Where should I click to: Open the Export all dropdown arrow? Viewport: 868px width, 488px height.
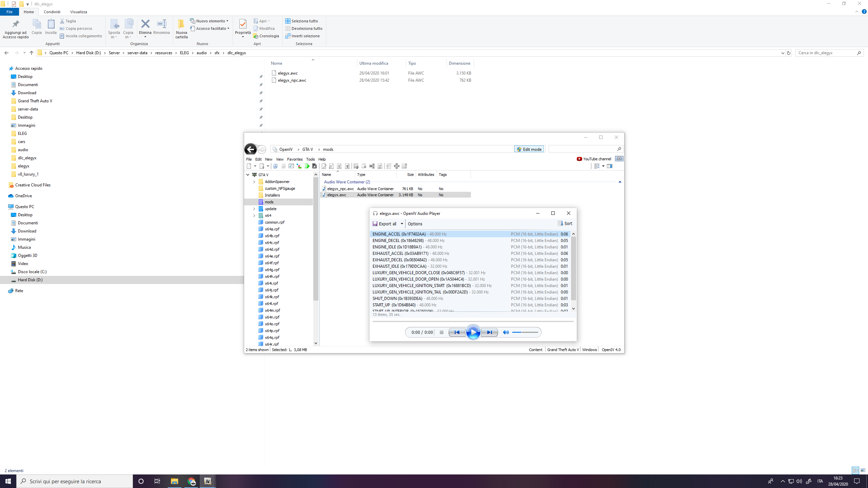(x=402, y=224)
